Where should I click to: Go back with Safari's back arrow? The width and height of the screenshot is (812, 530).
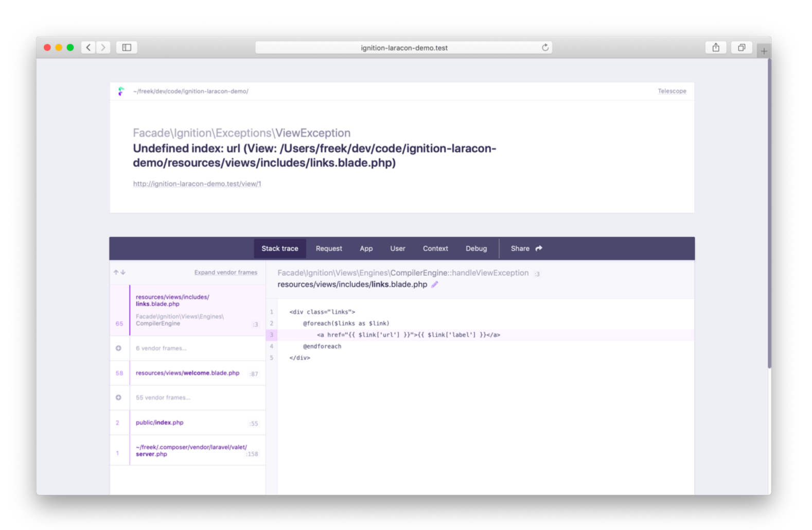tap(89, 47)
